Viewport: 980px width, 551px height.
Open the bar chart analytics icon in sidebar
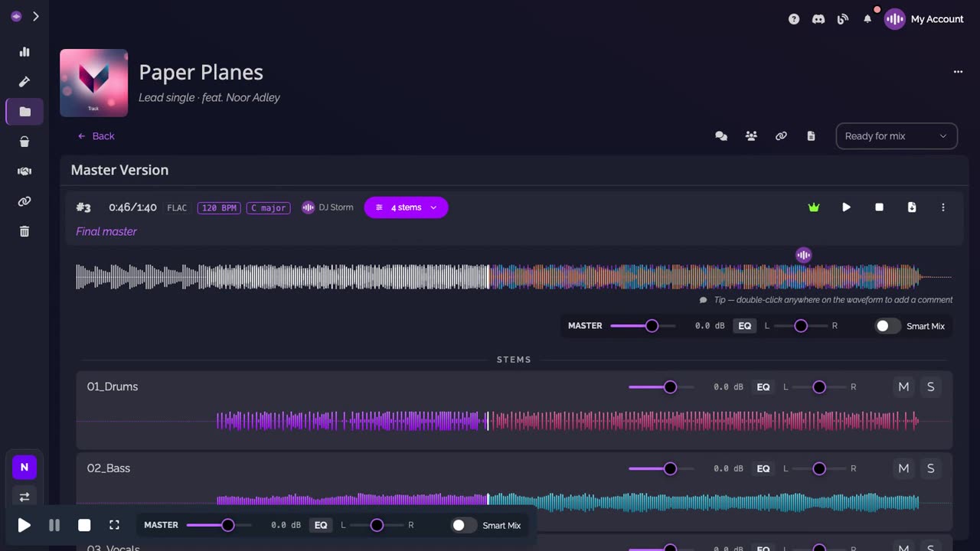(x=24, y=52)
